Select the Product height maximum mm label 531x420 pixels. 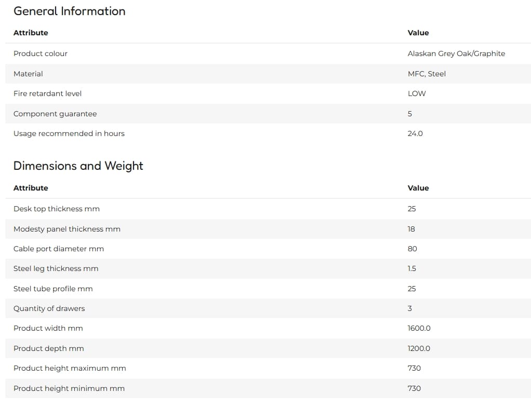70,368
